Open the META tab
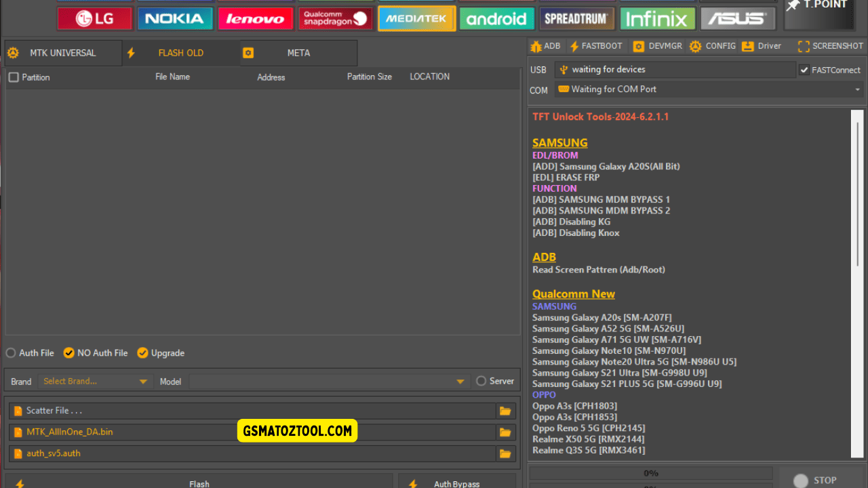The width and height of the screenshot is (868, 488). pyautogui.click(x=298, y=53)
